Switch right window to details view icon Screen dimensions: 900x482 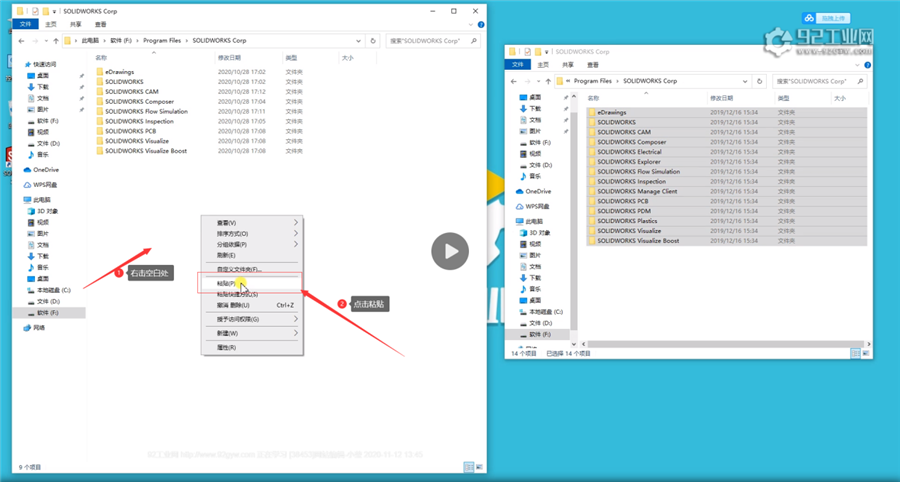[x=856, y=353]
